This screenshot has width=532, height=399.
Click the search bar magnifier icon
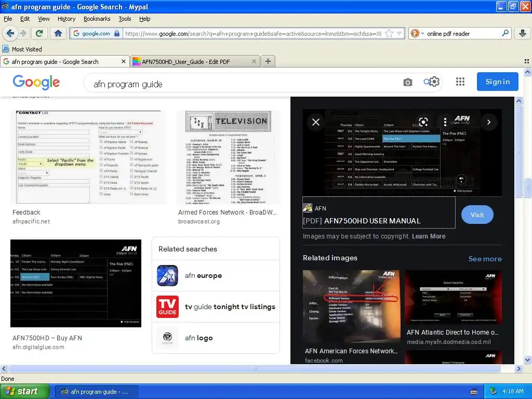[x=505, y=33]
